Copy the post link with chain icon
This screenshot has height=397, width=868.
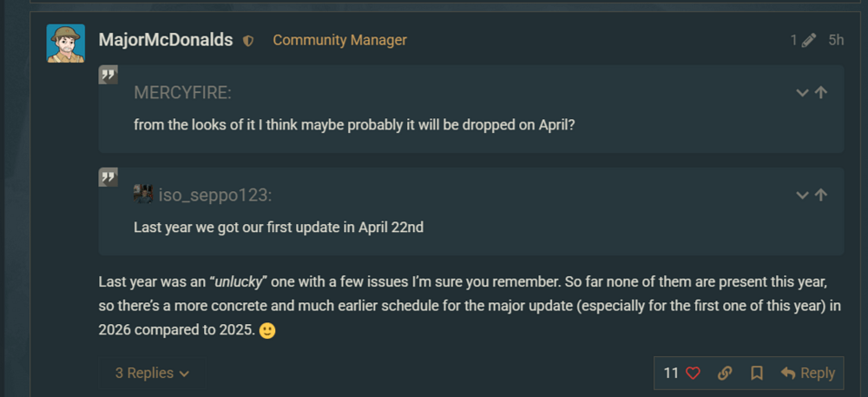[x=725, y=373]
